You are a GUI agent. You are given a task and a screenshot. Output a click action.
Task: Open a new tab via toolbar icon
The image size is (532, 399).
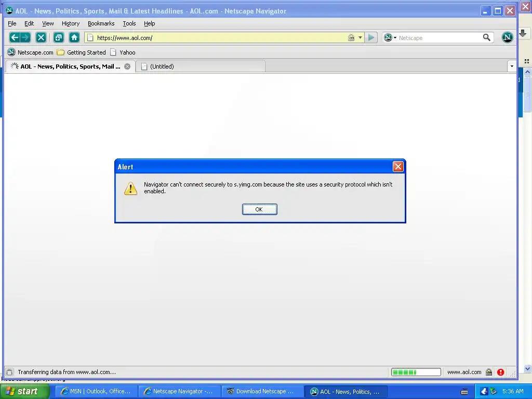coord(59,37)
